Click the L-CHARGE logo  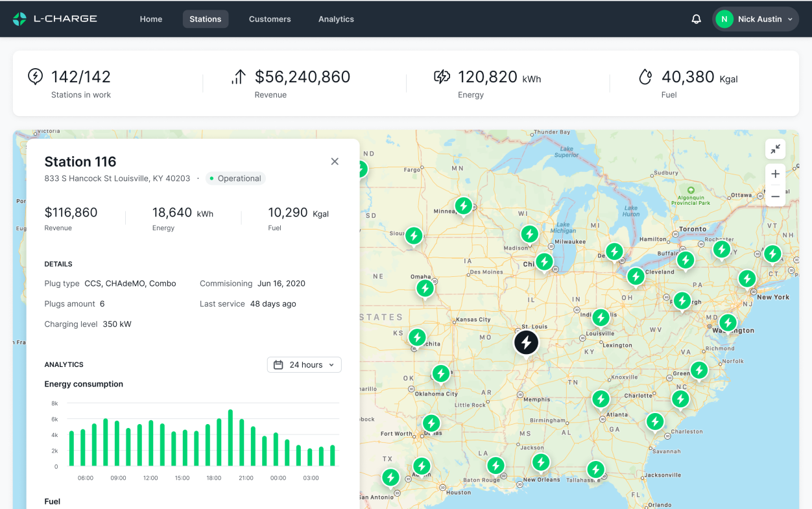[55, 19]
